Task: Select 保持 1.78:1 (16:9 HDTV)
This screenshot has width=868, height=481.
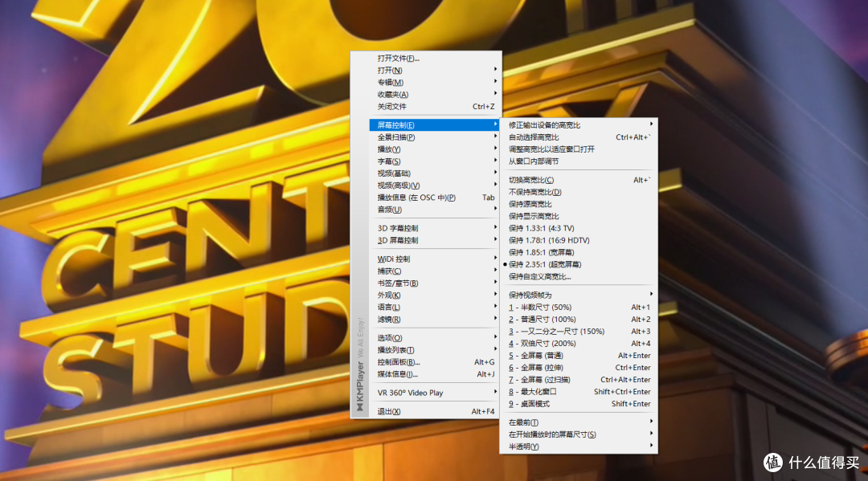Action: 579,240
